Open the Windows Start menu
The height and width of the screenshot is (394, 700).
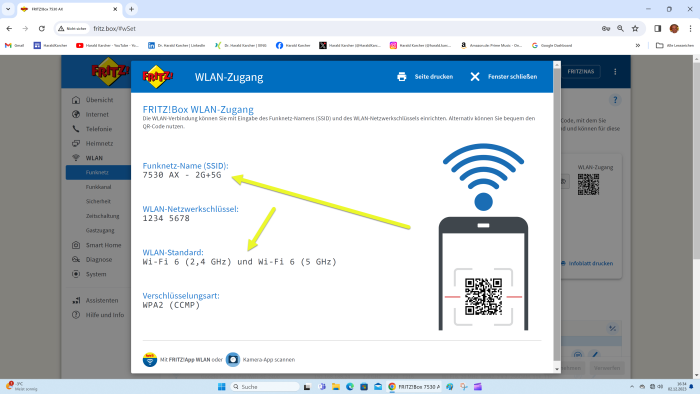(221, 387)
